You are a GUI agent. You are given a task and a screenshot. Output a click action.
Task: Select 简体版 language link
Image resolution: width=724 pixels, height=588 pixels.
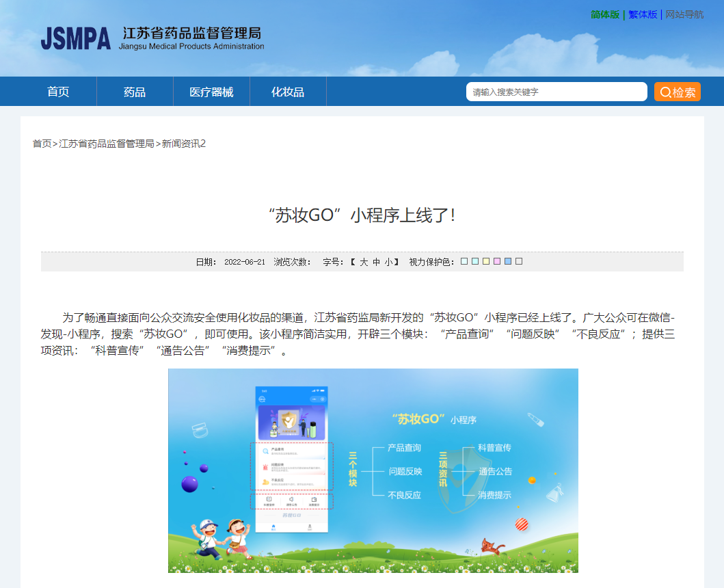pos(605,14)
